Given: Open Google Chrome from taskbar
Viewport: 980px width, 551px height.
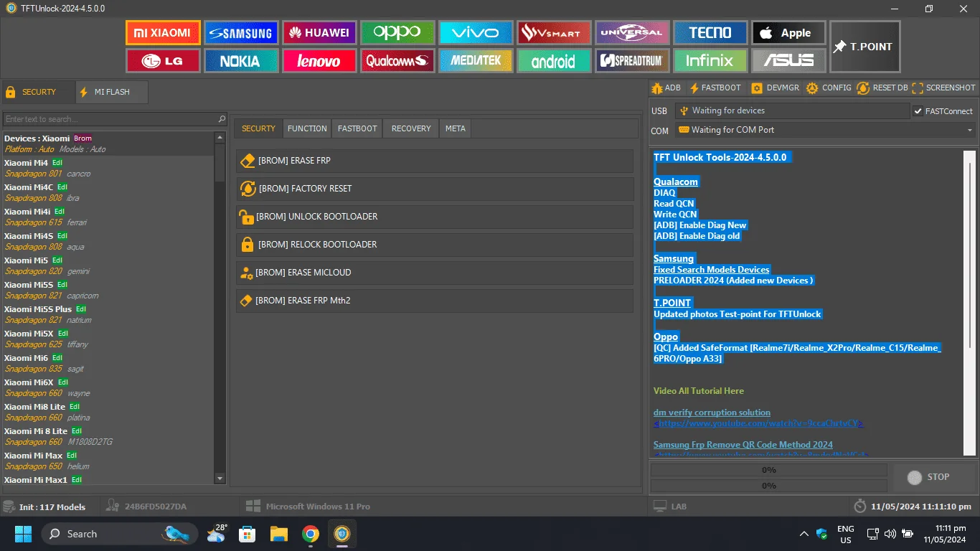Looking at the screenshot, I should 310,534.
